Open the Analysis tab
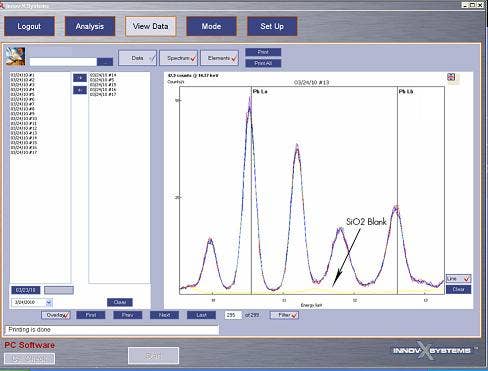The width and height of the screenshot is (488, 371). click(x=90, y=26)
